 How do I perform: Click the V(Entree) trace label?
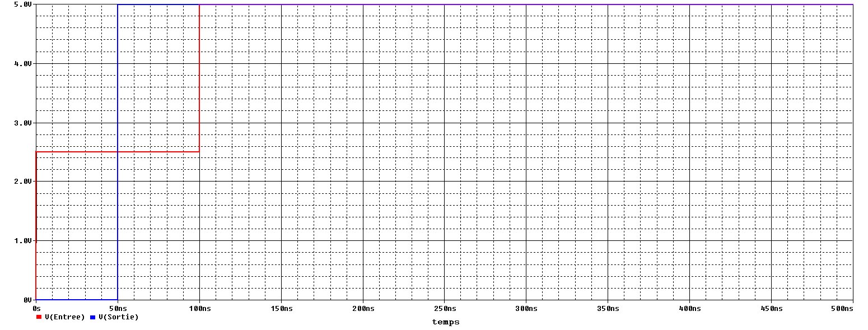(64, 317)
